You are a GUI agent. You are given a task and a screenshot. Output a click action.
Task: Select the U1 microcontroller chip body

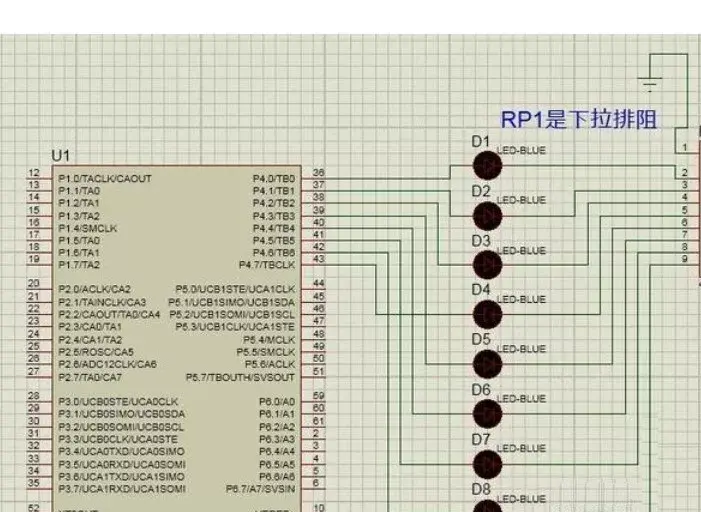tap(177, 339)
